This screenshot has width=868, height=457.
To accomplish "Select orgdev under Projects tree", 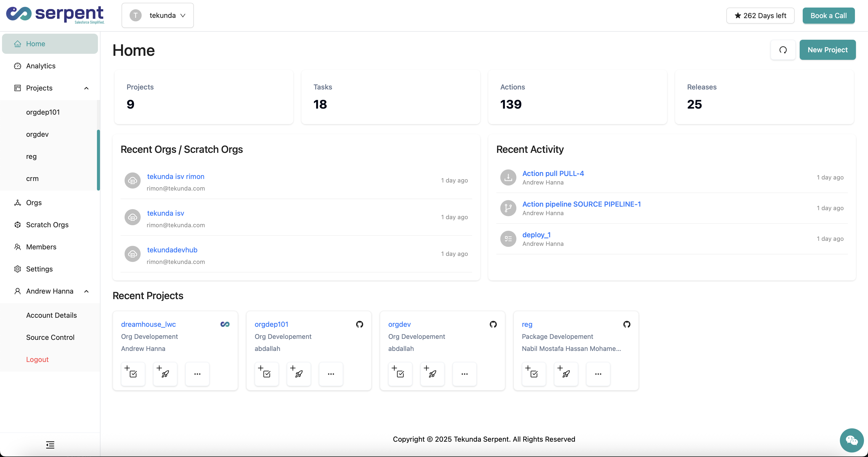I will coord(37,134).
